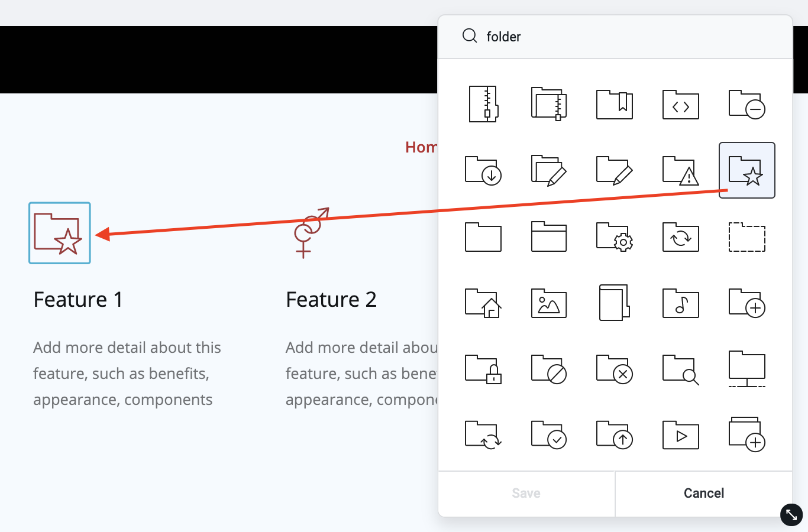Focus the icon search field

[x=615, y=37]
